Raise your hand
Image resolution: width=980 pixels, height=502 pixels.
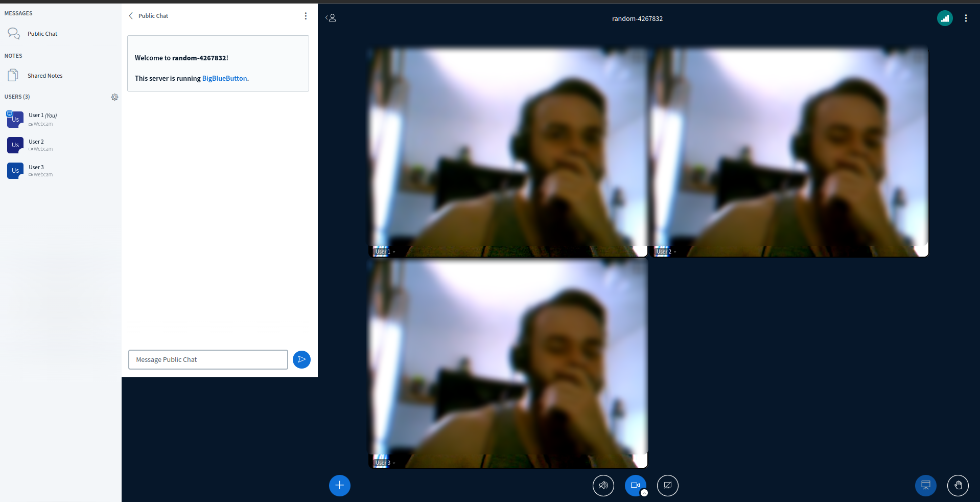click(958, 486)
